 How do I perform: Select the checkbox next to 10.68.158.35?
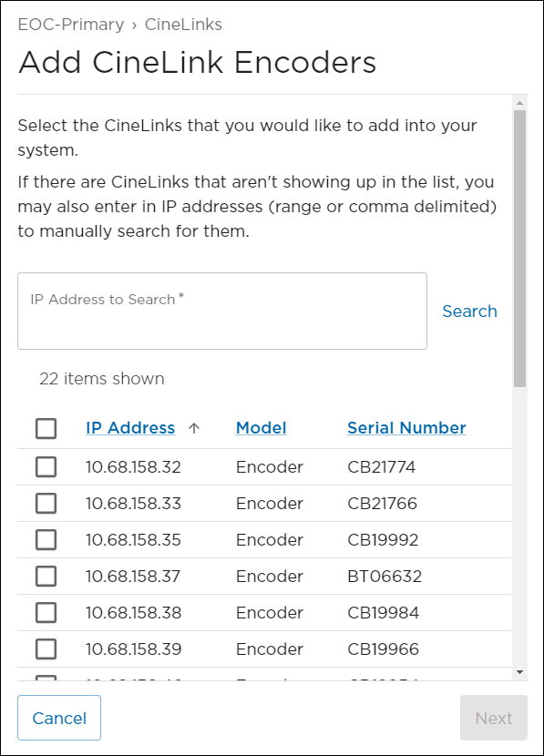46,539
